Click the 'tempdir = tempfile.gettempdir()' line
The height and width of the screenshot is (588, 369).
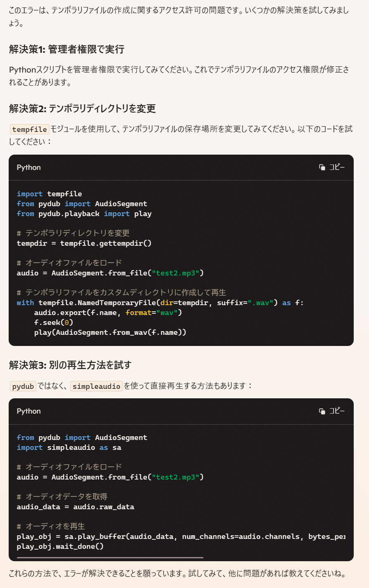point(84,243)
